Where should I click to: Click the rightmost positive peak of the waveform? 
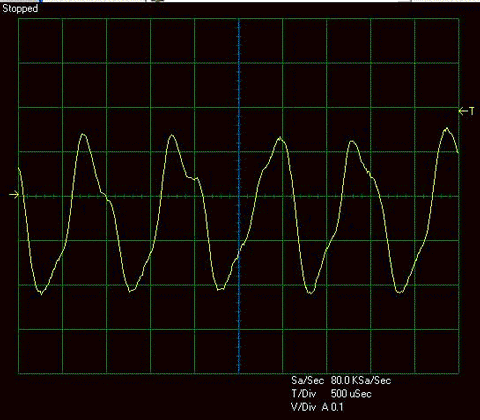click(447, 128)
